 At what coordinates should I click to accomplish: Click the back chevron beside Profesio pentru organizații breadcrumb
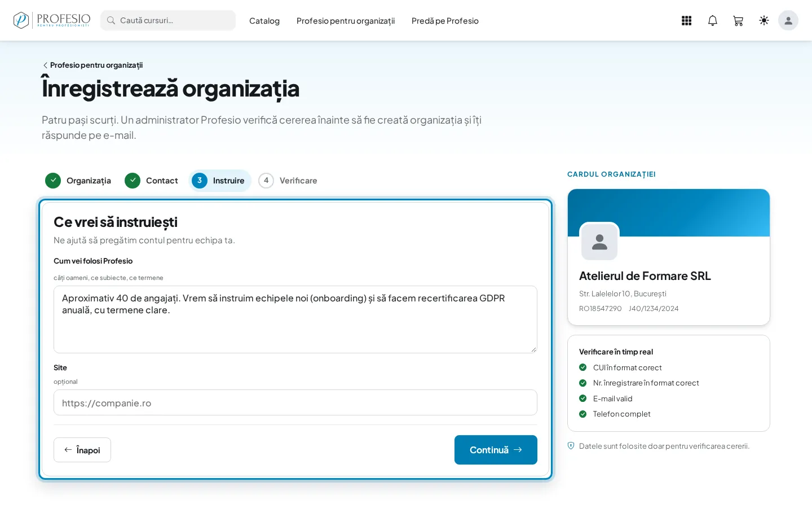pyautogui.click(x=45, y=65)
